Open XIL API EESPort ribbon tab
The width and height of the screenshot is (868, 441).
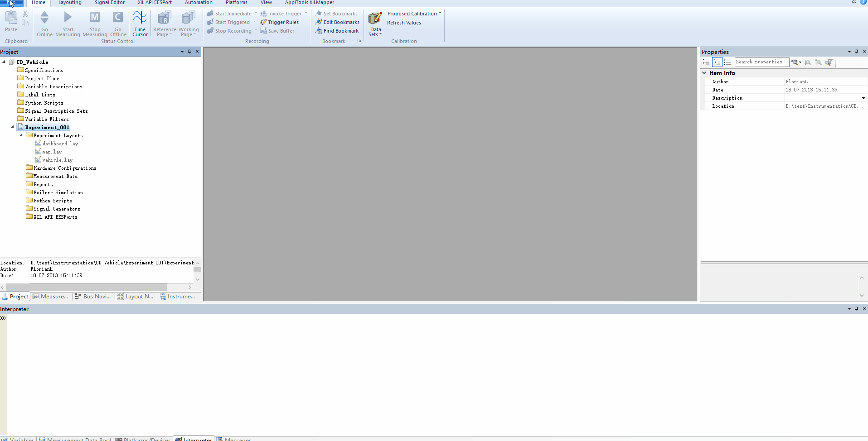click(155, 3)
